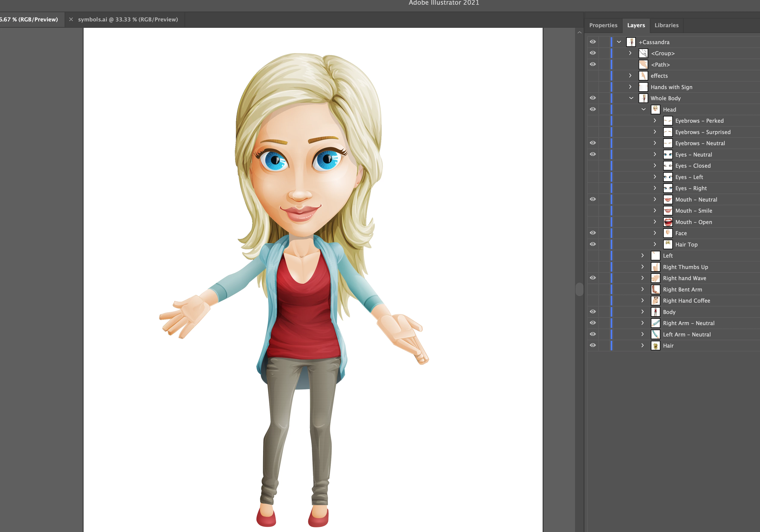Click the Right Thumbs Up layer thumbnail

[x=655, y=267]
